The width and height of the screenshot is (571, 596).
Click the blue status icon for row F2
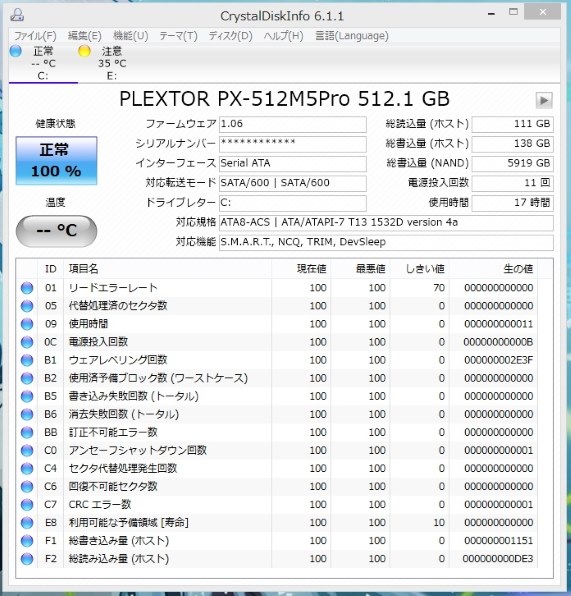point(27,558)
